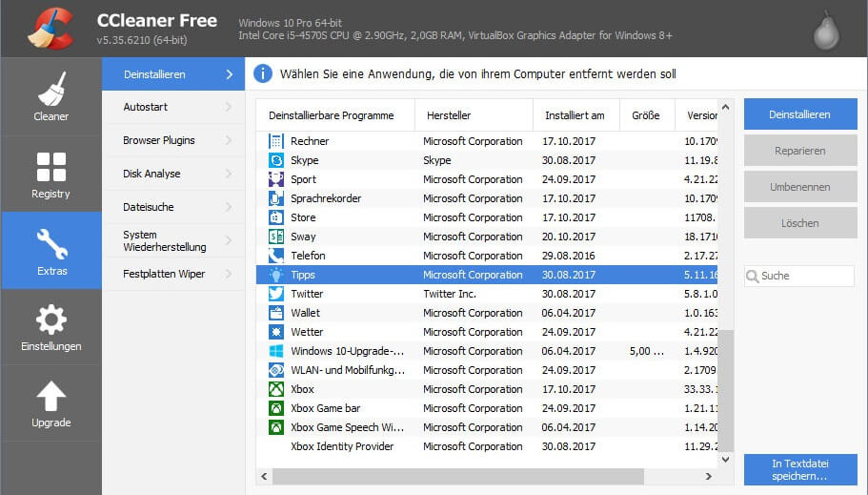Click the v5.35.6210 version text

pyautogui.click(x=142, y=40)
